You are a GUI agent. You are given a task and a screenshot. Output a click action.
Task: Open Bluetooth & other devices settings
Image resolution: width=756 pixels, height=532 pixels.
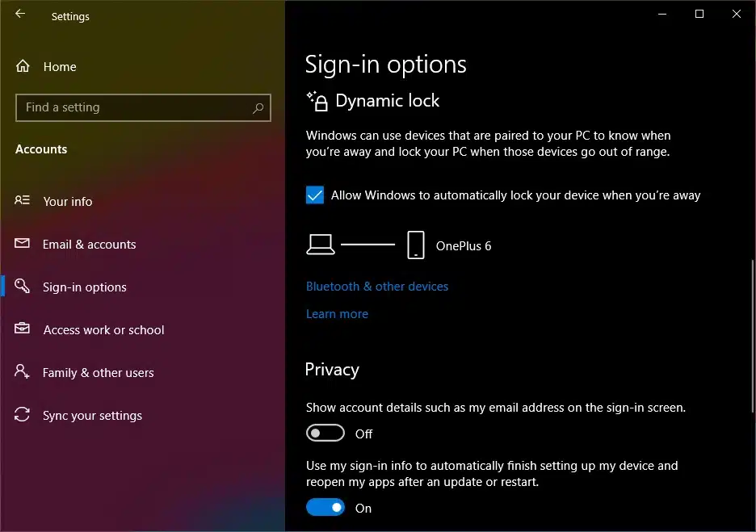pyautogui.click(x=377, y=286)
